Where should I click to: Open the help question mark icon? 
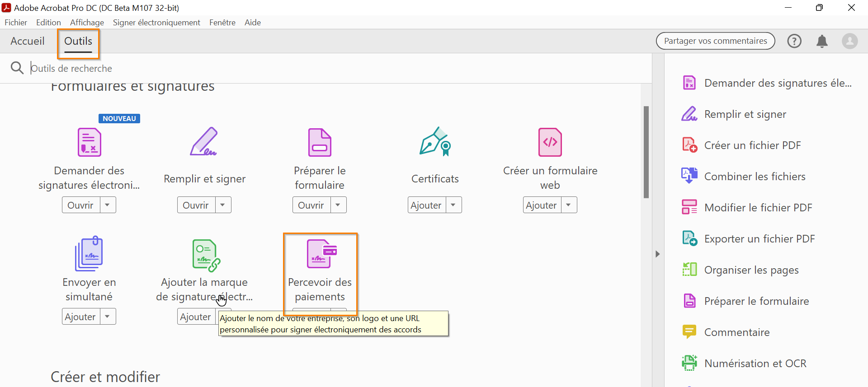coord(794,41)
